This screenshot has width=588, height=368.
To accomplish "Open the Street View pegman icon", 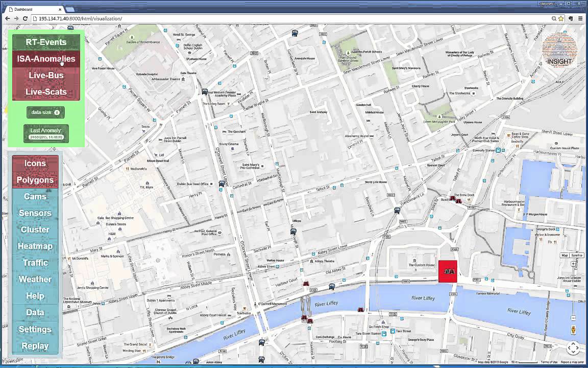I will [573, 330].
